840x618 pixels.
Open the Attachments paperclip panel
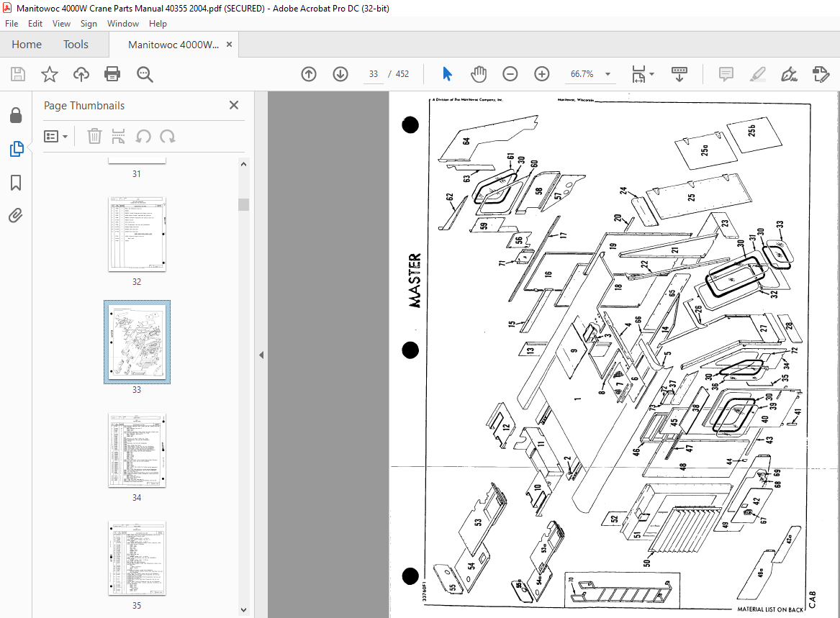click(x=16, y=215)
